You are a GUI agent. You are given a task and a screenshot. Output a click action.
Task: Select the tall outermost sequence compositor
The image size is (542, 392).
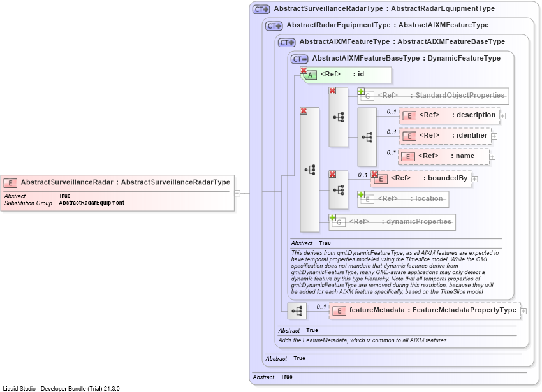click(309, 170)
